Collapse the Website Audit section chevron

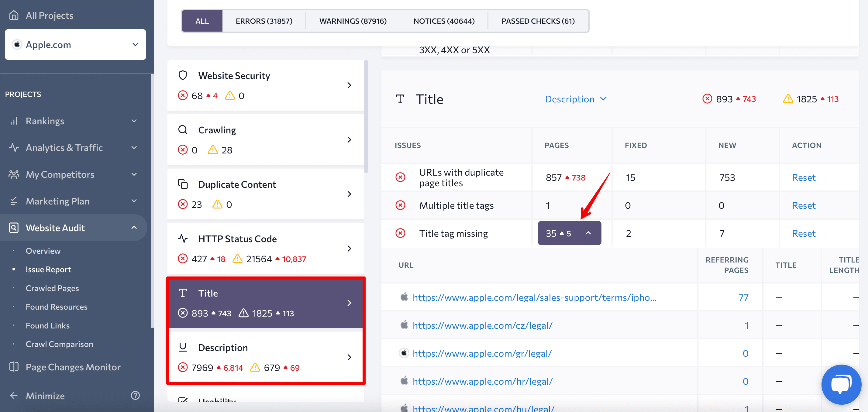click(x=134, y=228)
